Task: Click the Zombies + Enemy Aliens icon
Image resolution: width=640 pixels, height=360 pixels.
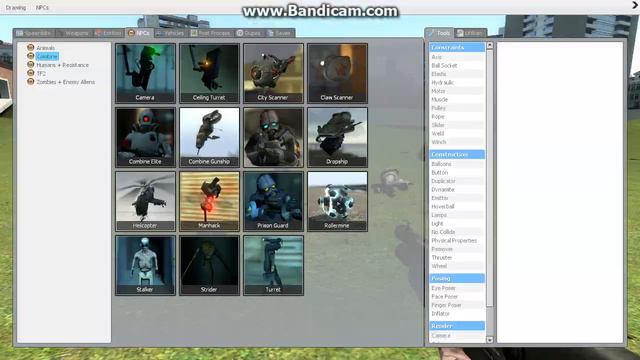Action: [x=31, y=82]
